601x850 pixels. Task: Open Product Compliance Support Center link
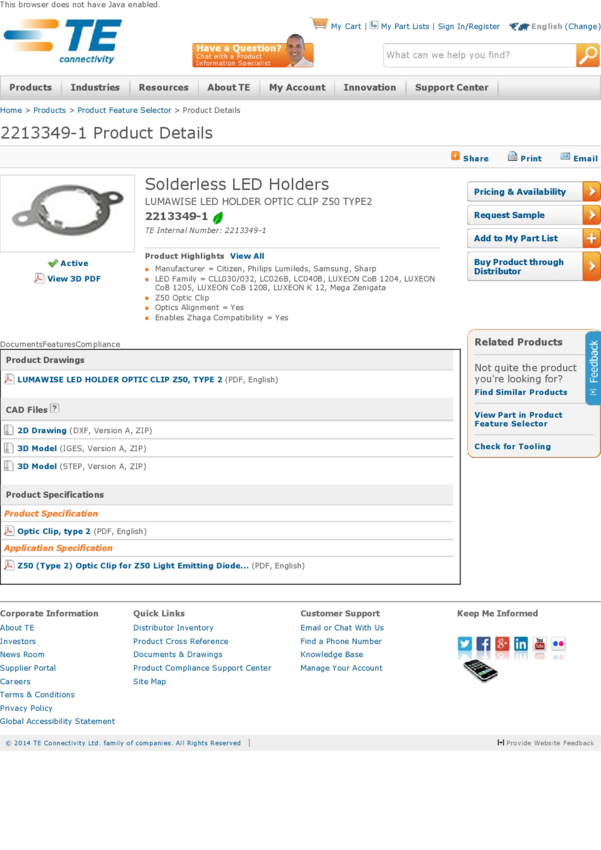(202, 668)
